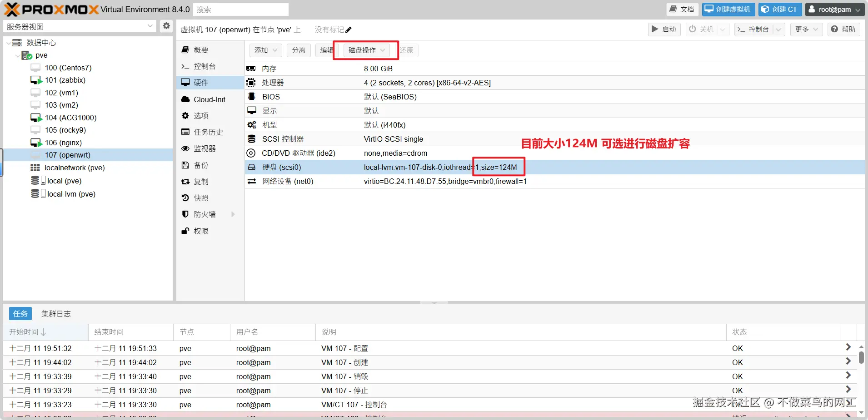Open the 磁盘操作 disk action dropdown
Screen dimensions: 868x420
tap(366, 50)
